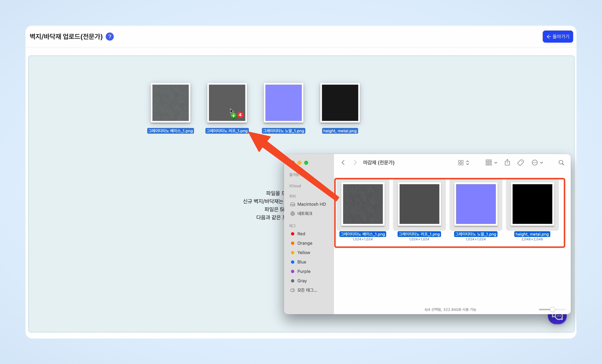The height and width of the screenshot is (364, 602).
Task: Click the Finder share icon
Action: coord(507,162)
